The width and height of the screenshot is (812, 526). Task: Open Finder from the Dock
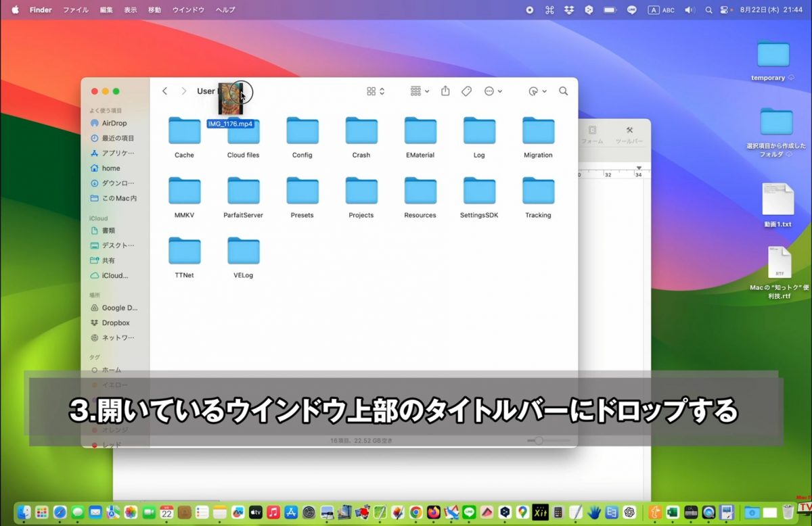pos(24,512)
